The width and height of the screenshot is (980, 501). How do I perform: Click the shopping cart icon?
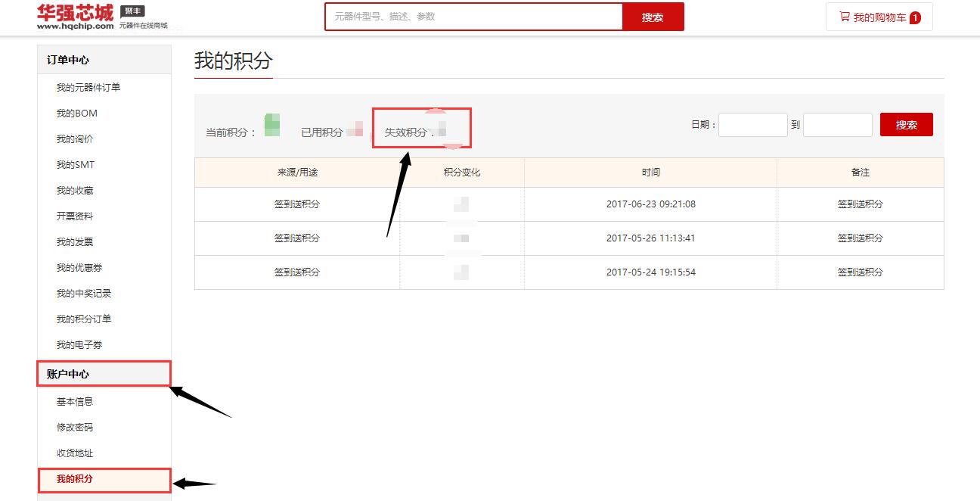pos(844,17)
